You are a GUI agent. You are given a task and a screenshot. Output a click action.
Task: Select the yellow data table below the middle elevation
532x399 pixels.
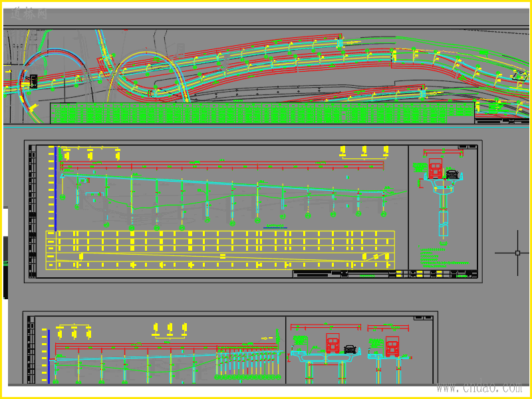220,250
